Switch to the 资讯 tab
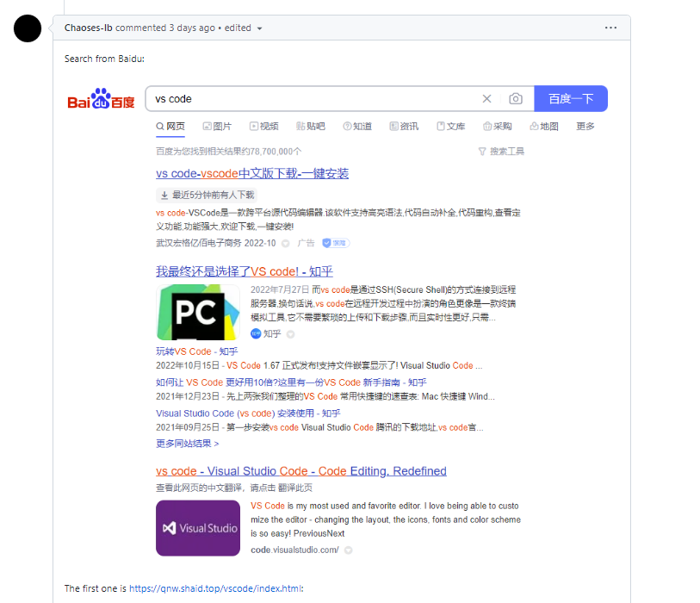 404,127
